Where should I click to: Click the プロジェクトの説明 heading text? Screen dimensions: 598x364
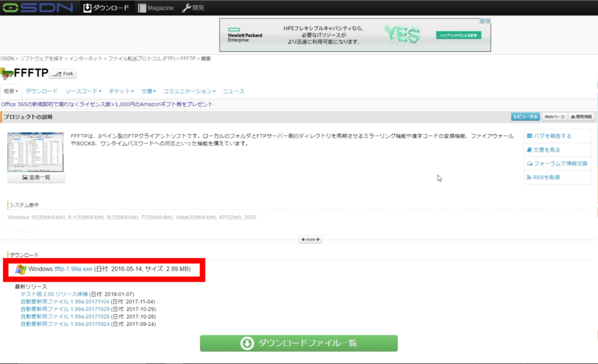point(28,117)
